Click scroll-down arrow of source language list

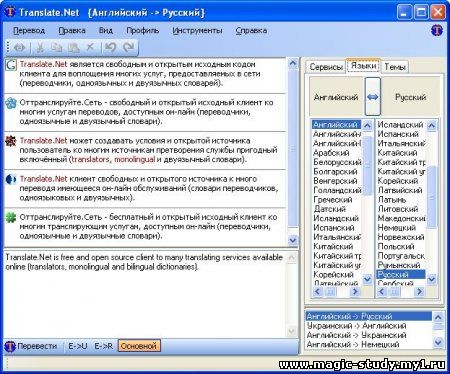tap(367, 279)
